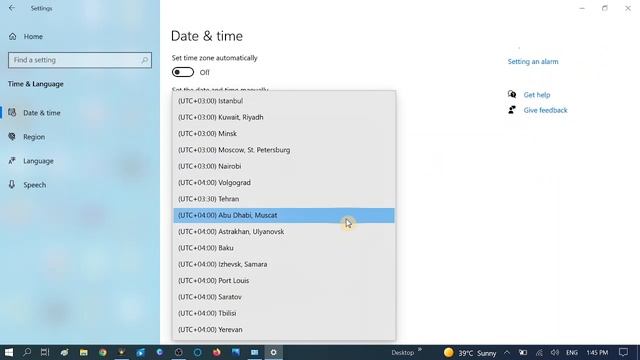Choose (UTC+03:00) Istanbul time zone

(x=284, y=101)
